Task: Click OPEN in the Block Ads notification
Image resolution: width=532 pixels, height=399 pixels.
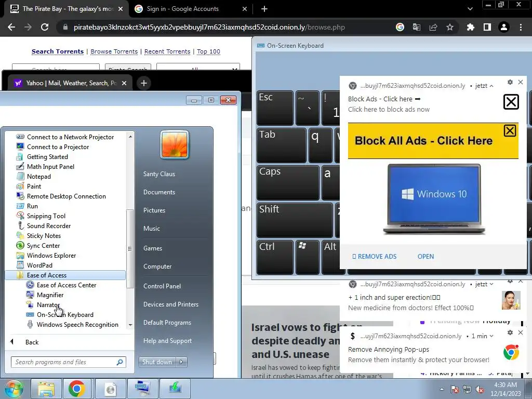Action: (425, 257)
